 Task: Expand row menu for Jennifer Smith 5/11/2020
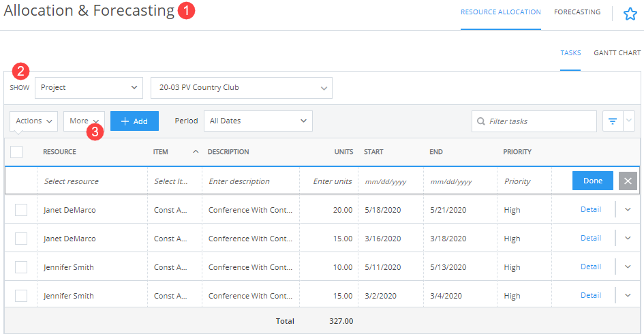(628, 267)
